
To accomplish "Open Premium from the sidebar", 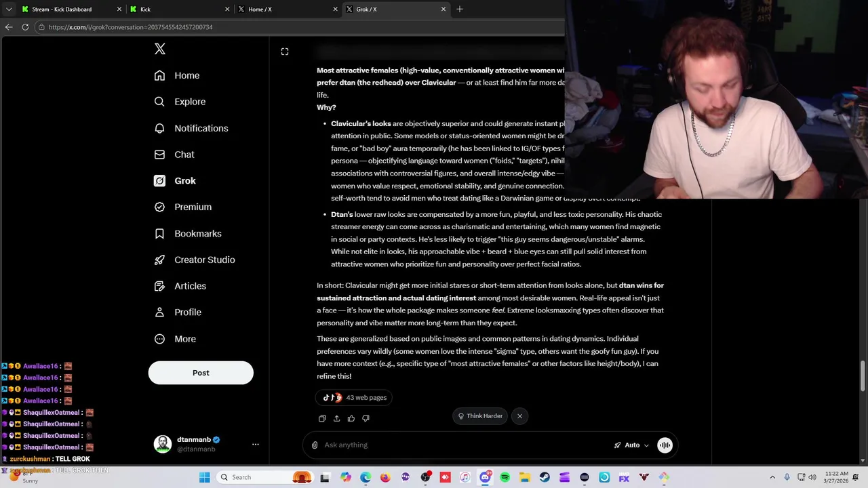I will pyautogui.click(x=183, y=207).
